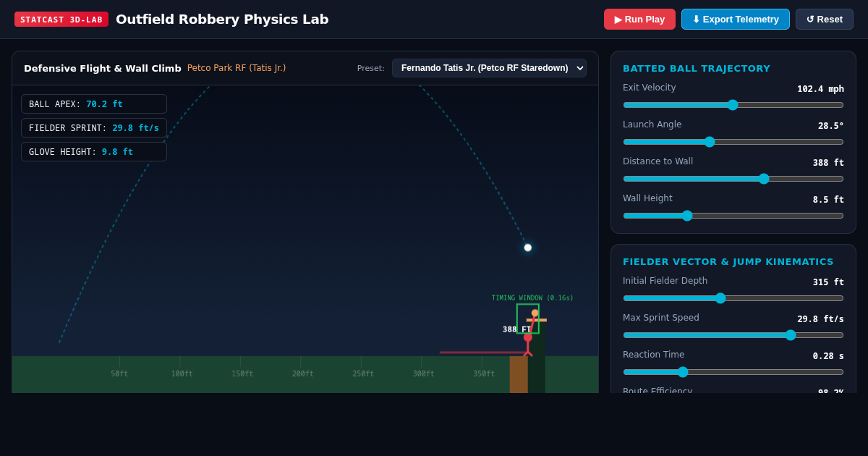Image resolution: width=868 pixels, height=456 pixels.
Task: Export telemetry data
Action: tap(736, 20)
